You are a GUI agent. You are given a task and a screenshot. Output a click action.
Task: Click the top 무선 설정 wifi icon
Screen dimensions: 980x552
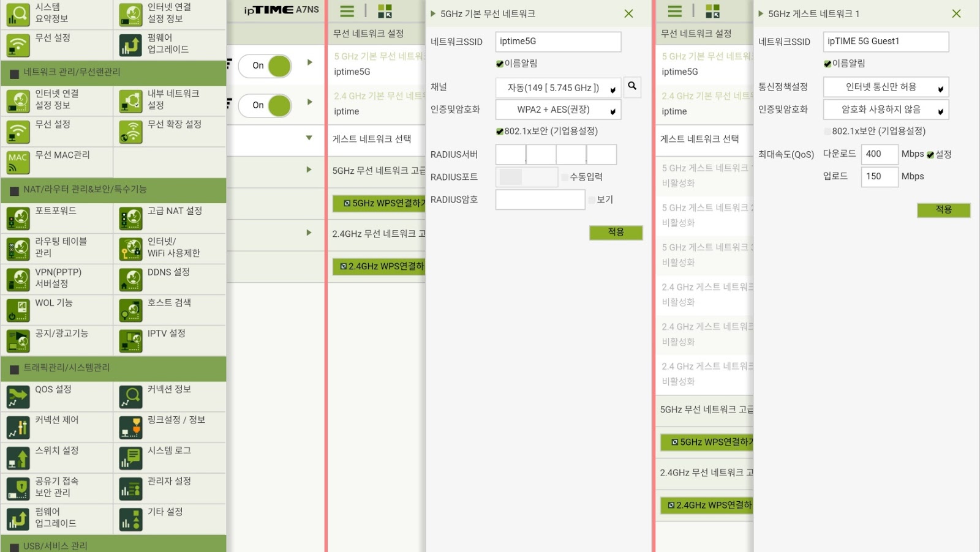point(18,45)
